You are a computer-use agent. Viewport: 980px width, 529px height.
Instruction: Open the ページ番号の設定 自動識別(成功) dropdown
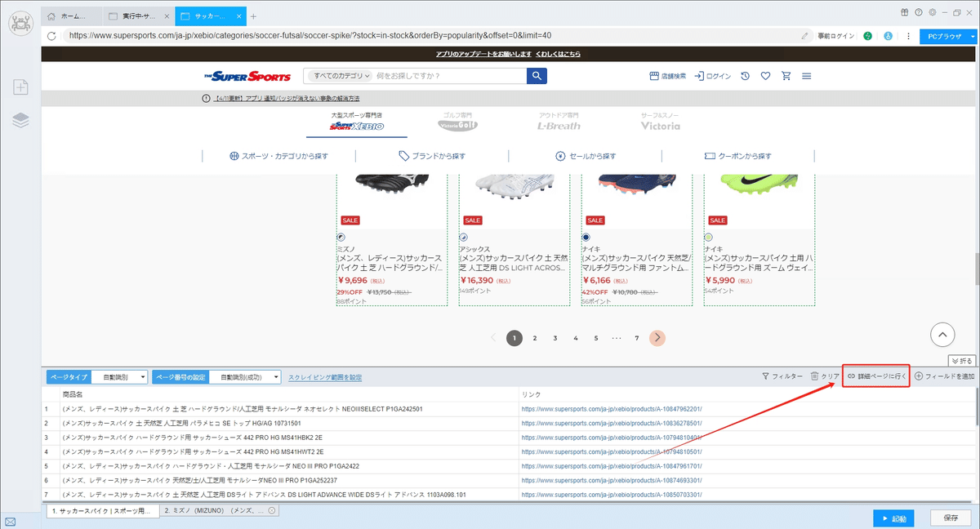[245, 377]
